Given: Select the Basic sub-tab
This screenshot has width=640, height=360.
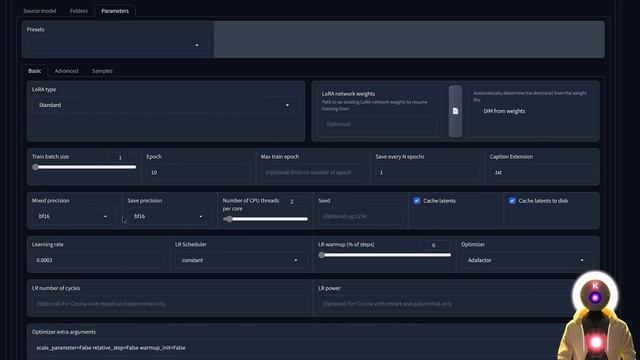Looking at the screenshot, I should click(35, 71).
